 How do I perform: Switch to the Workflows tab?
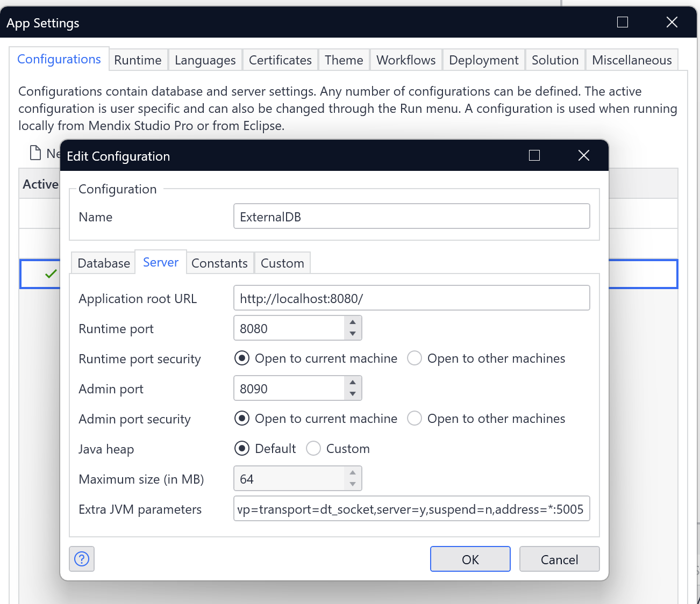406,60
